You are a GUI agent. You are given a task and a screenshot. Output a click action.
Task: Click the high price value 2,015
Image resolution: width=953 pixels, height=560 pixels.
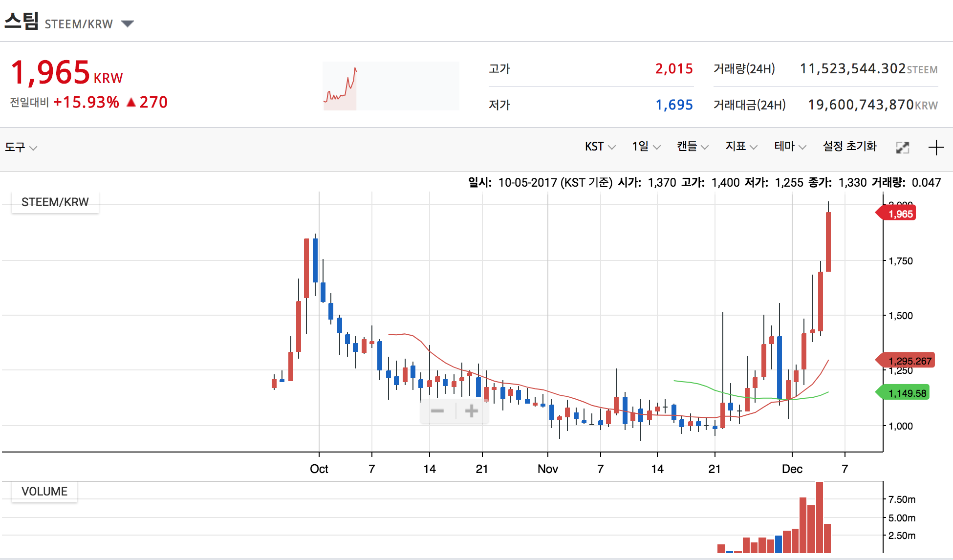click(674, 69)
